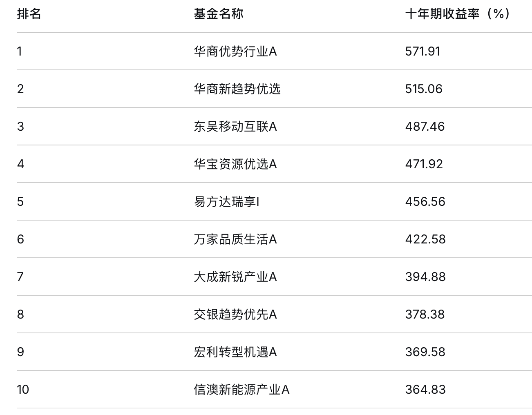Select fund name 华商优势行业A
The image size is (532, 415).
(235, 51)
